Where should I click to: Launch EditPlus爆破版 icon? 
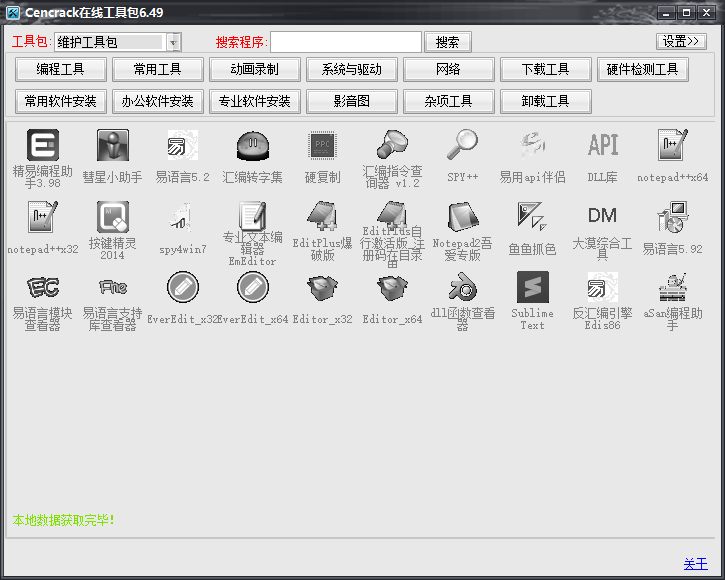(322, 216)
